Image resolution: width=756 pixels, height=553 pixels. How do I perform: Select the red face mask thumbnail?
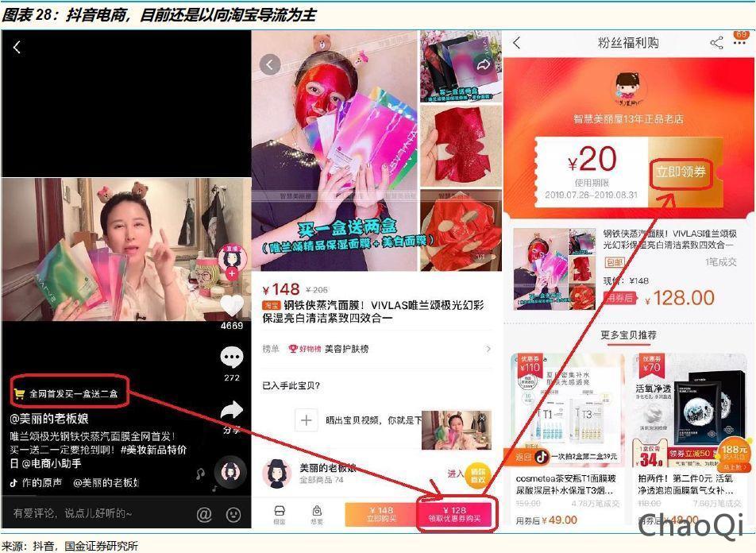pos(461,230)
